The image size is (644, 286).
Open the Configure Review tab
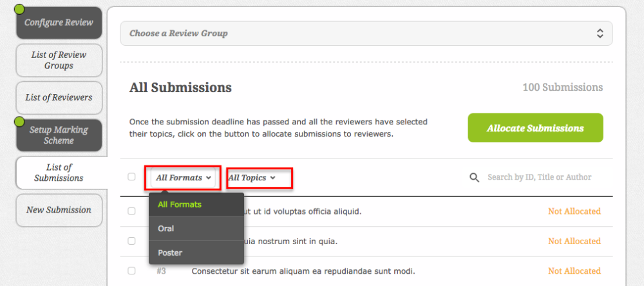pyautogui.click(x=59, y=23)
